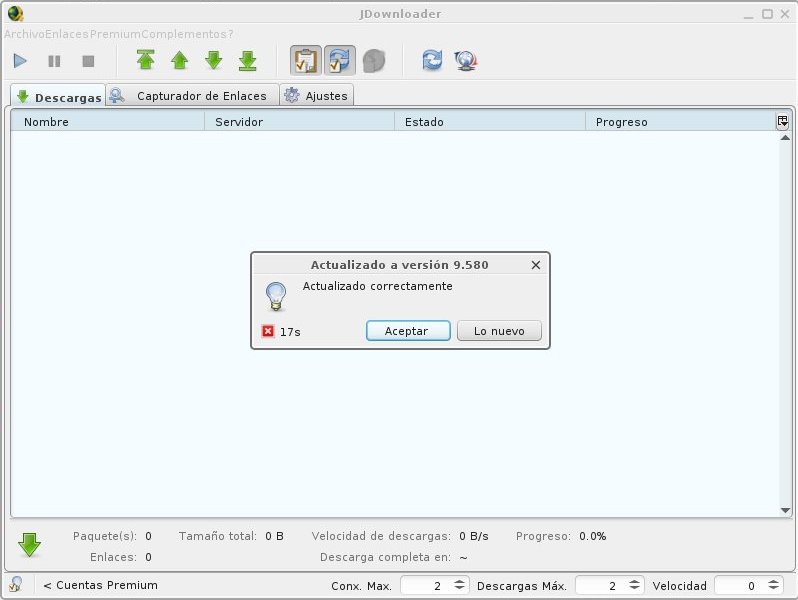Click the lightbulb icon in dialog
The width and height of the screenshot is (798, 600).
(x=276, y=296)
